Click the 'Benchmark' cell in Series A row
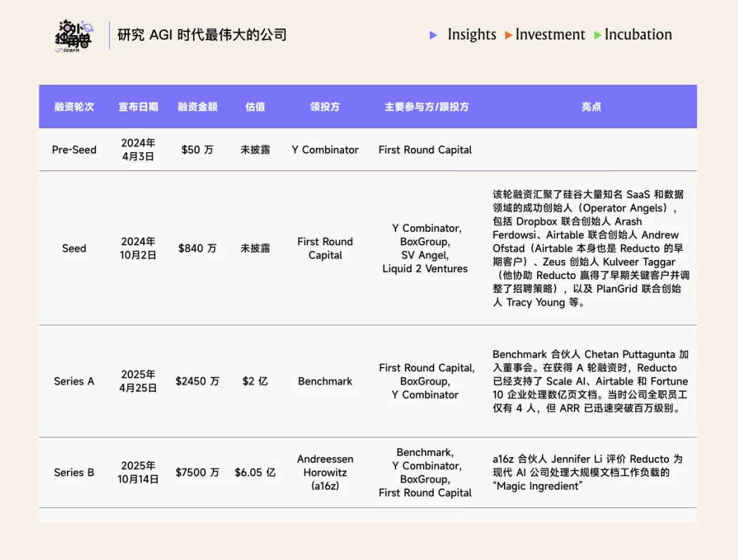This screenshot has width=738, height=560. click(324, 380)
